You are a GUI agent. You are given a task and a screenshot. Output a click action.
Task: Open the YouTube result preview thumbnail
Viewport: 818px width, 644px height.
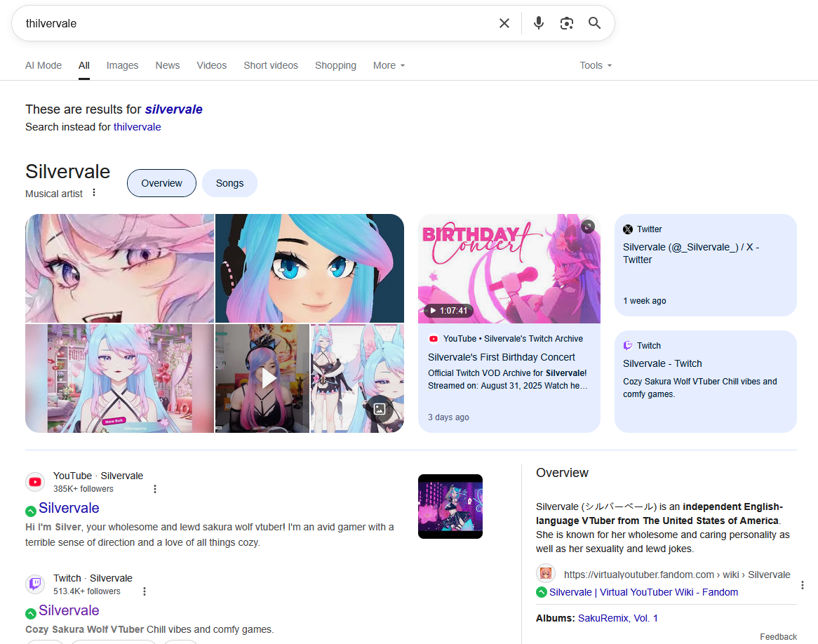[x=450, y=507]
